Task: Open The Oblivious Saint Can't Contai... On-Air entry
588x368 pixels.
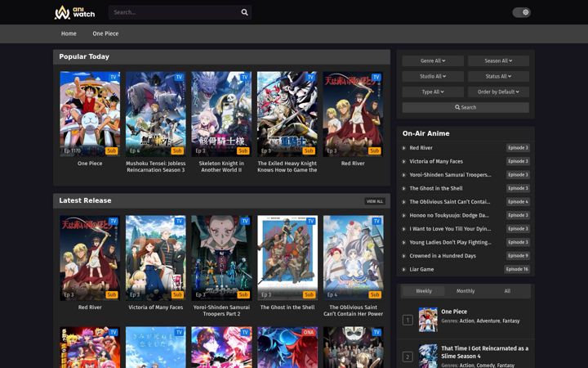Action: (x=450, y=202)
